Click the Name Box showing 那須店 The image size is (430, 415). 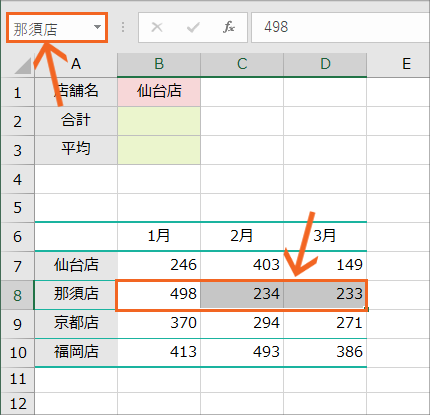57,28
